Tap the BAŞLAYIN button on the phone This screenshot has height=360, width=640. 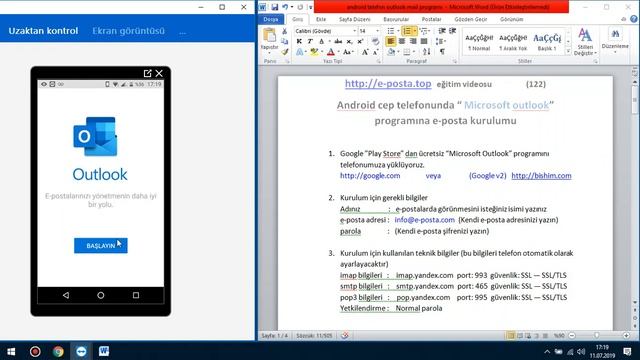[x=100, y=246]
